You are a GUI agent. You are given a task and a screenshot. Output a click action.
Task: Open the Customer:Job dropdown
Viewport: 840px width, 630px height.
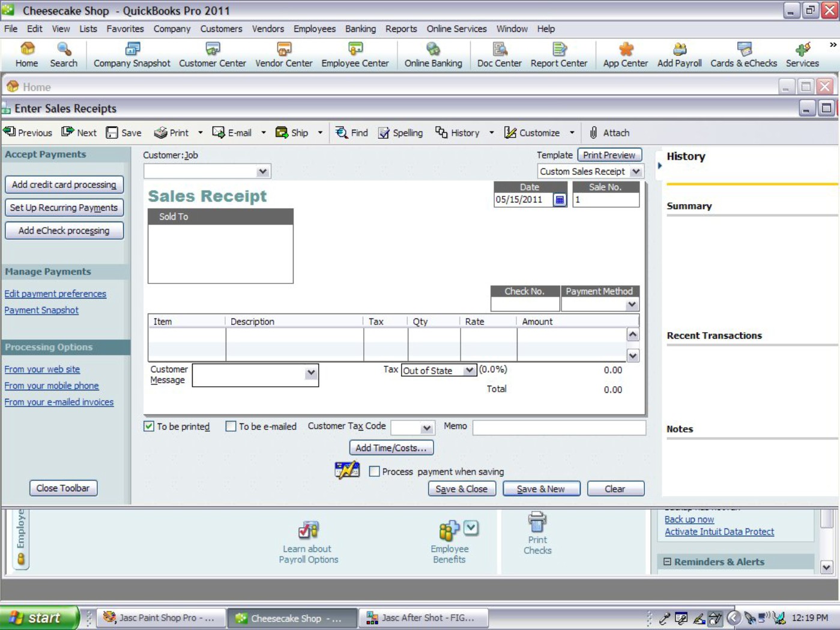tap(262, 172)
